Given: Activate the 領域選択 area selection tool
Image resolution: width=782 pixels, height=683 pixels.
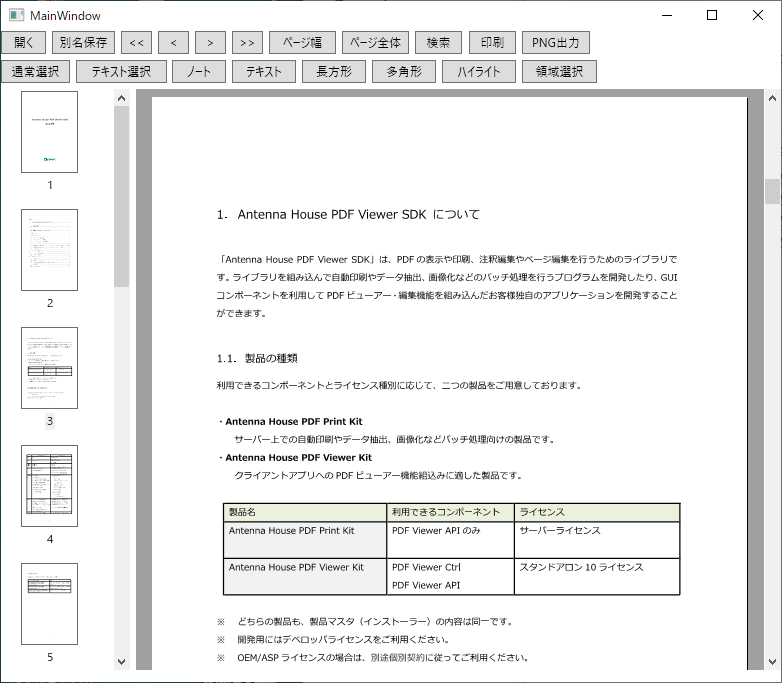Looking at the screenshot, I should (x=559, y=71).
